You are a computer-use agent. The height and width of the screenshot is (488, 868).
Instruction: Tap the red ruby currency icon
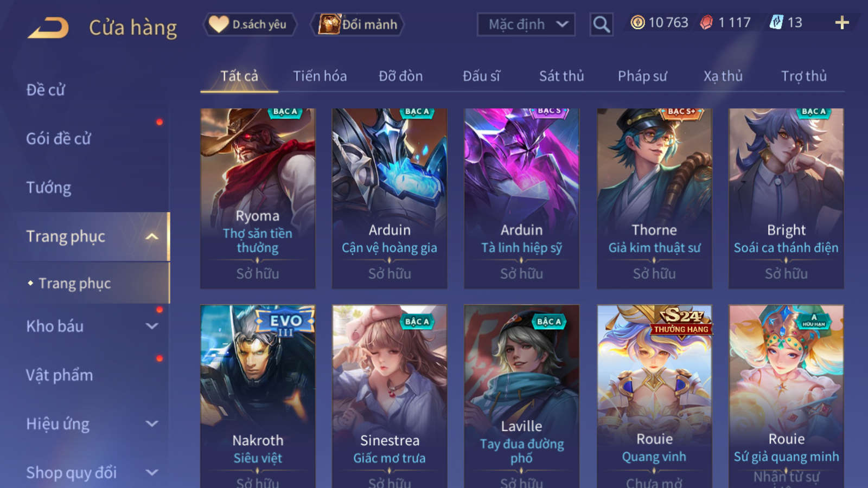[706, 22]
